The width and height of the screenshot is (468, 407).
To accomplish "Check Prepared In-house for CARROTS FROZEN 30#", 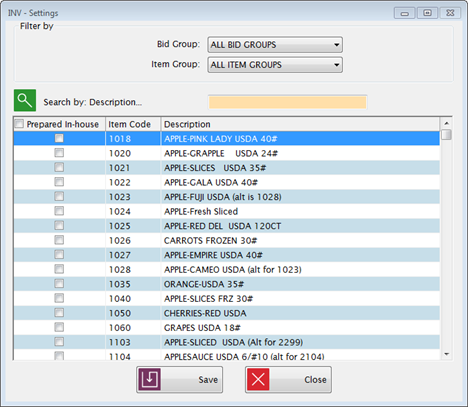I will tap(59, 240).
